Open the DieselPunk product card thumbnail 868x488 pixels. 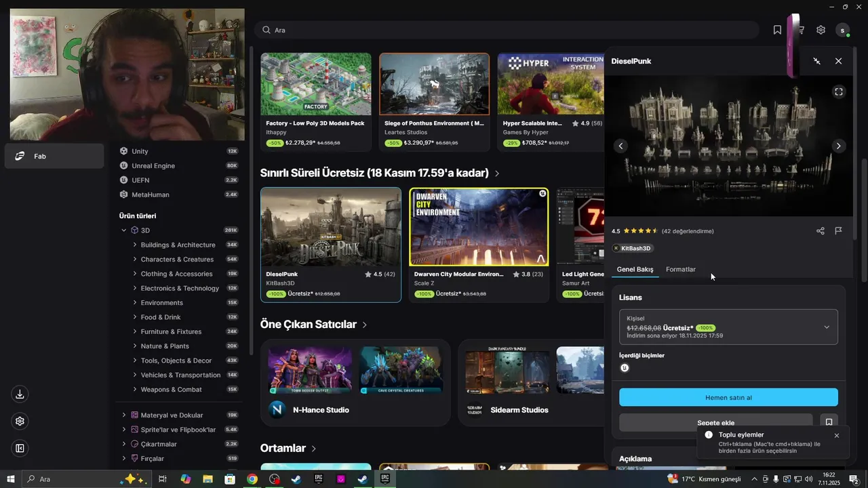331,227
